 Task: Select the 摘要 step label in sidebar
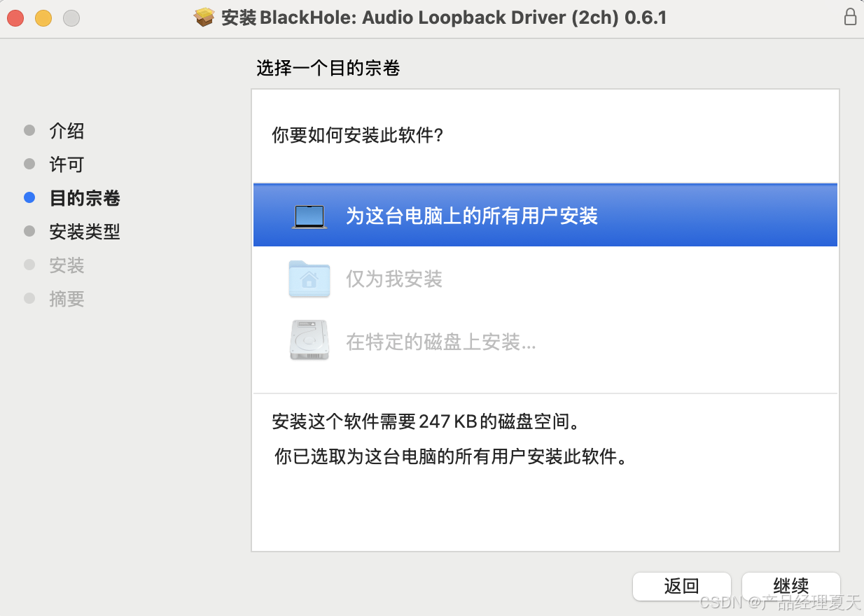click(67, 299)
